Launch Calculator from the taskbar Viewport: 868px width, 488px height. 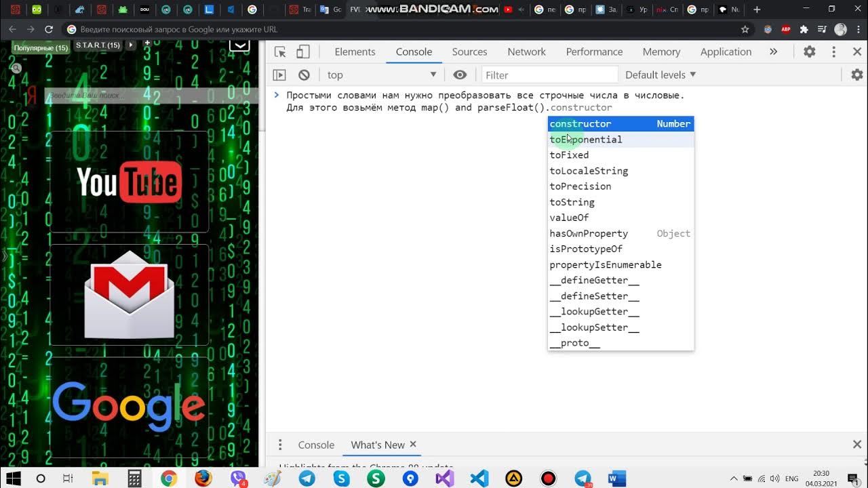point(134,479)
